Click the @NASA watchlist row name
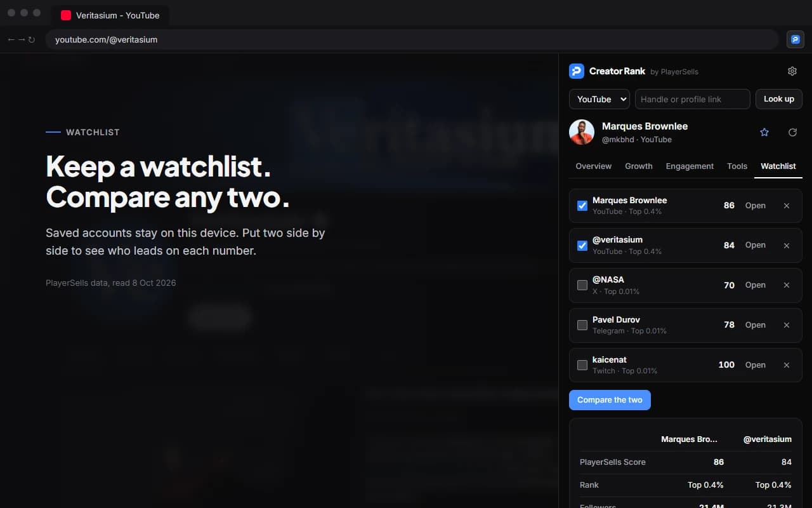Screen dimensions: 812x508 pyautogui.click(x=608, y=279)
